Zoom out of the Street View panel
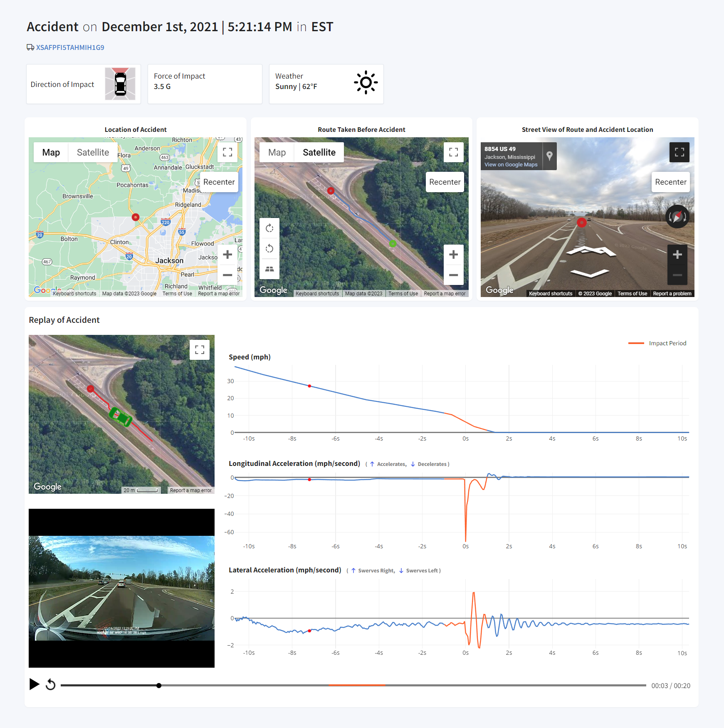Image resolution: width=724 pixels, height=728 pixels. (678, 275)
